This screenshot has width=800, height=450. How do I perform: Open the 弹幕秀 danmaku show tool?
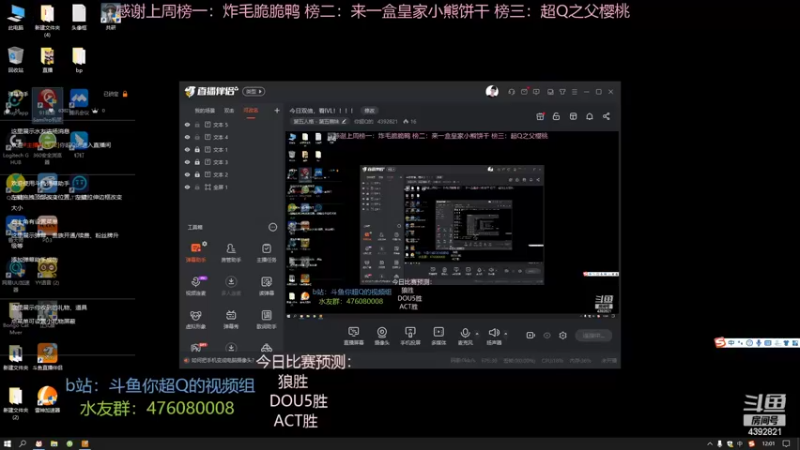(231, 319)
